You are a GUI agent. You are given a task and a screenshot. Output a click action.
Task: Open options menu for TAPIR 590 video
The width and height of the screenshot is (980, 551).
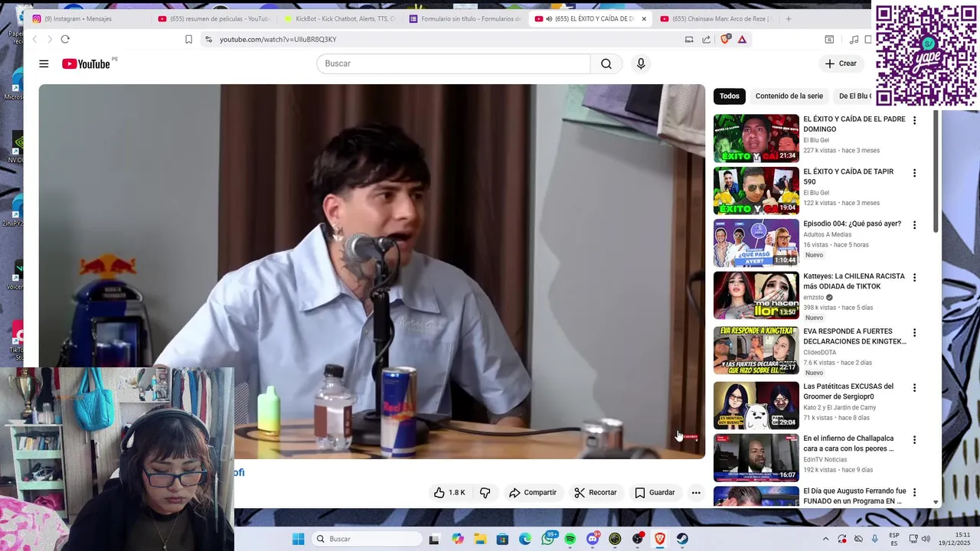pyautogui.click(x=914, y=174)
